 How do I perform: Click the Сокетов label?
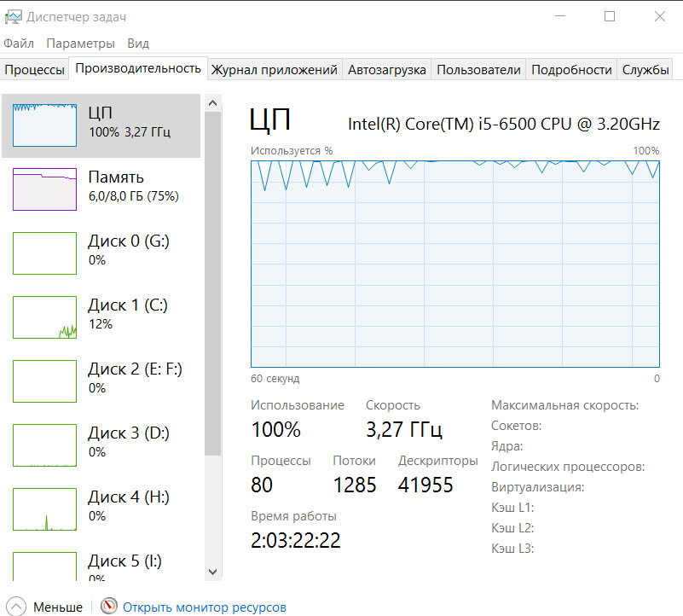pos(516,426)
